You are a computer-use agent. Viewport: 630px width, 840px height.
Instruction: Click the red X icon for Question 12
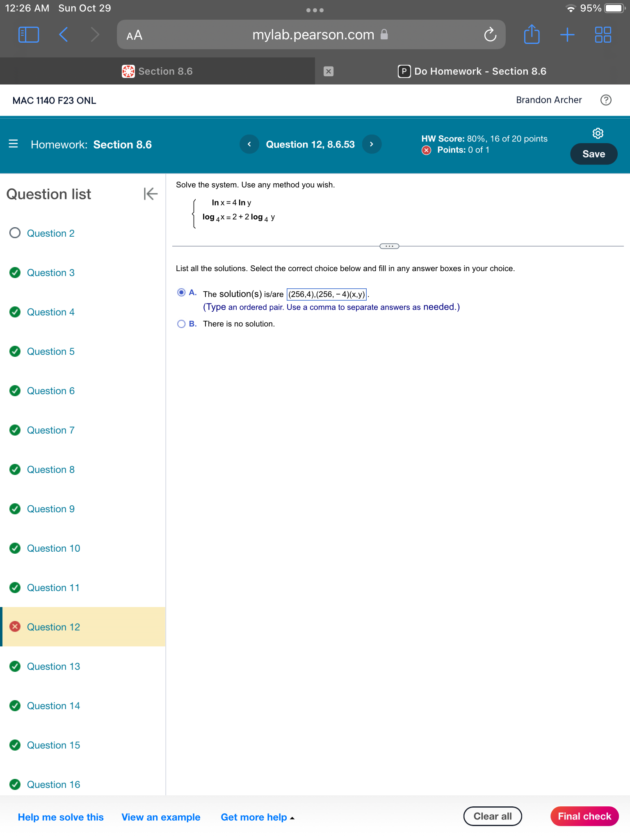15,627
